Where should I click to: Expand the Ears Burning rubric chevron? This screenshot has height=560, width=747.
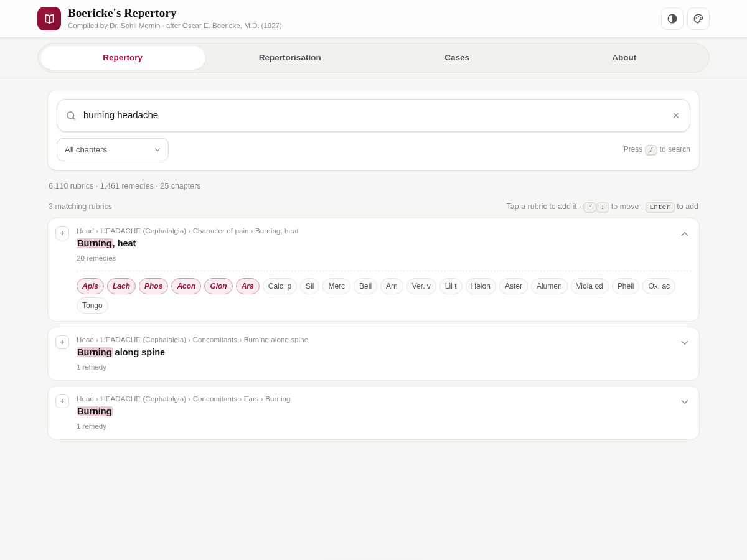[685, 402]
